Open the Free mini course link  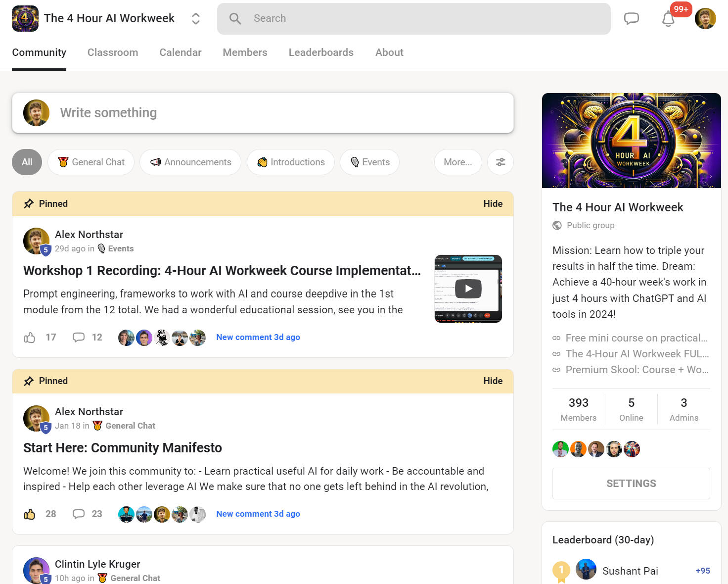pyautogui.click(x=636, y=338)
